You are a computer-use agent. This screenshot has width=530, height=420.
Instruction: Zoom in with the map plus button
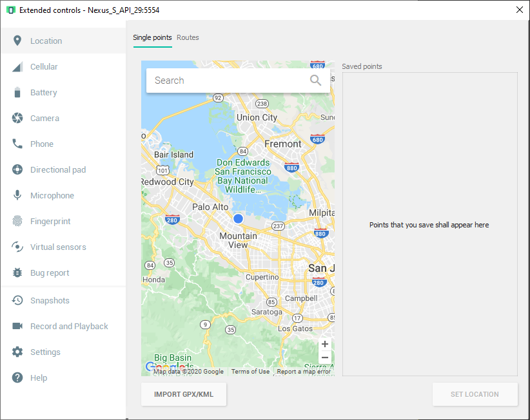click(325, 344)
